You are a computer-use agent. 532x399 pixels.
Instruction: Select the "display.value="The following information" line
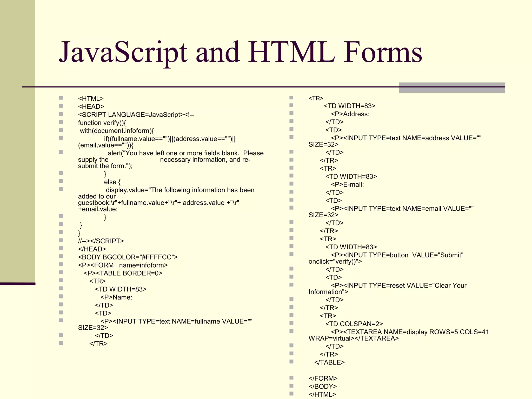click(166, 199)
